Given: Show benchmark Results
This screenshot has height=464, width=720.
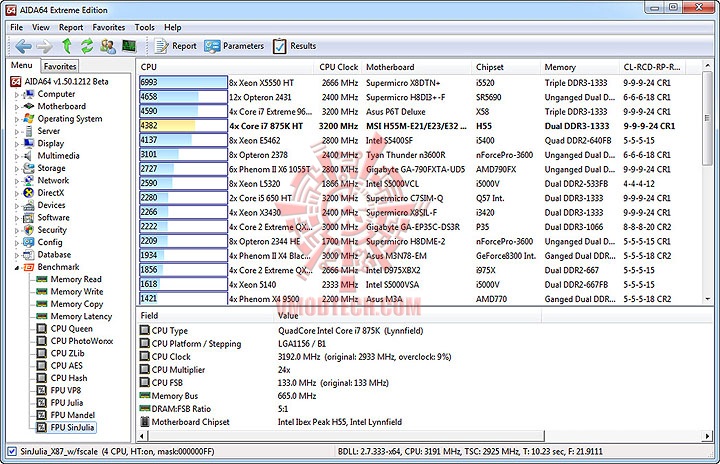Looking at the screenshot, I should click(x=295, y=46).
